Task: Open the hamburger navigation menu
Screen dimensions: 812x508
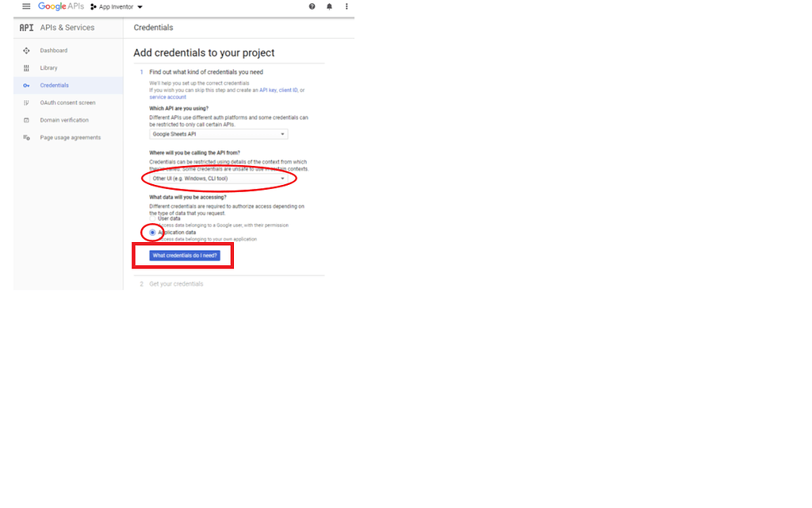Action: click(x=26, y=6)
